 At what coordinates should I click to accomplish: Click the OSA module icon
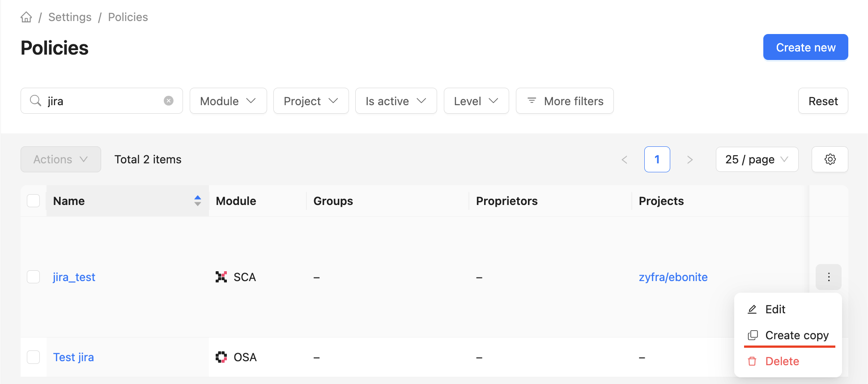[221, 357]
